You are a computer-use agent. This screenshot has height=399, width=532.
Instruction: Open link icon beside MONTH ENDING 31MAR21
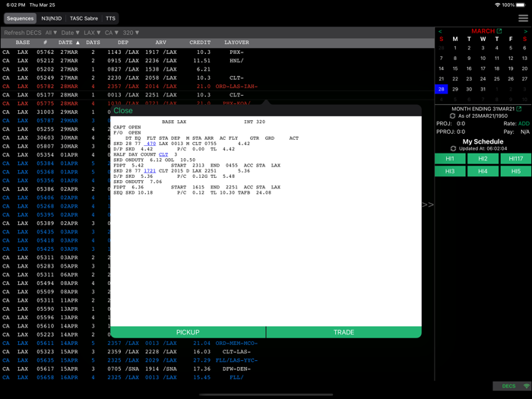pos(519,109)
